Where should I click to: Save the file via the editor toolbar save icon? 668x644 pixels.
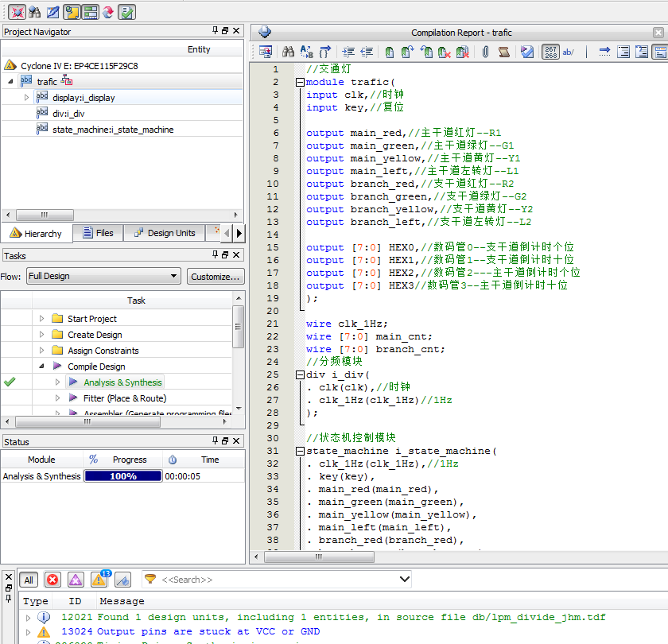[265, 51]
